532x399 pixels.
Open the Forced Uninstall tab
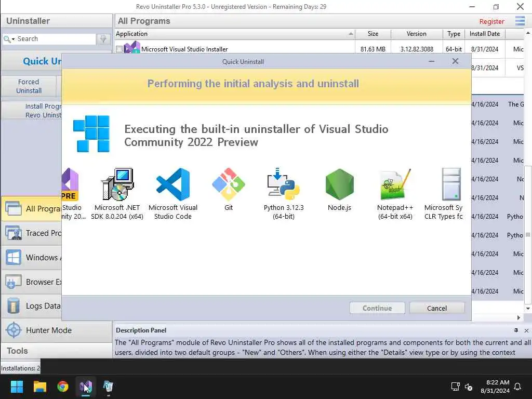[x=29, y=86]
